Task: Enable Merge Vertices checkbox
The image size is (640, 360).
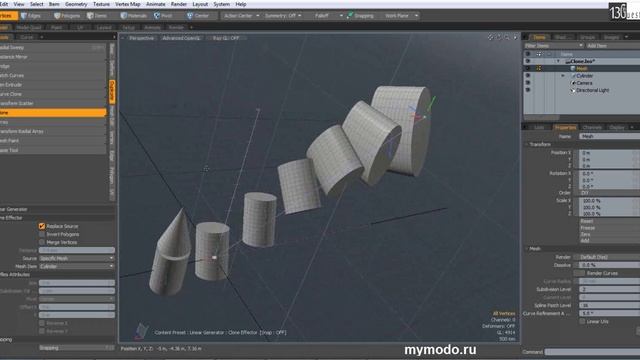Action: [42, 242]
